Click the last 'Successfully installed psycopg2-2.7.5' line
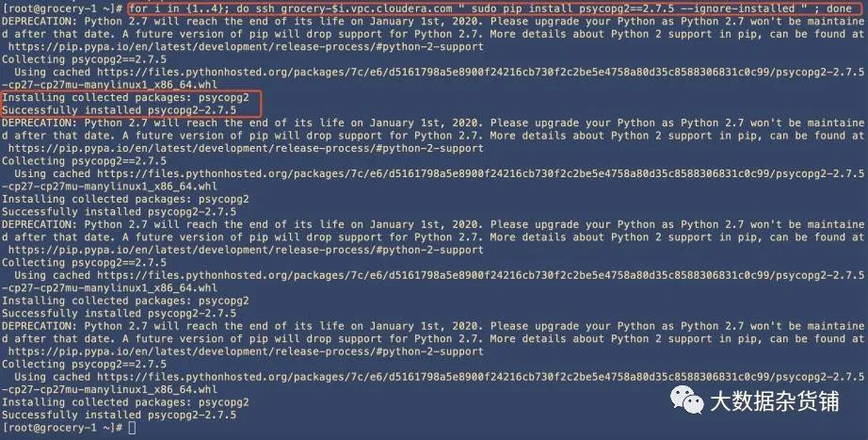This screenshot has height=440, width=868. coord(119,415)
